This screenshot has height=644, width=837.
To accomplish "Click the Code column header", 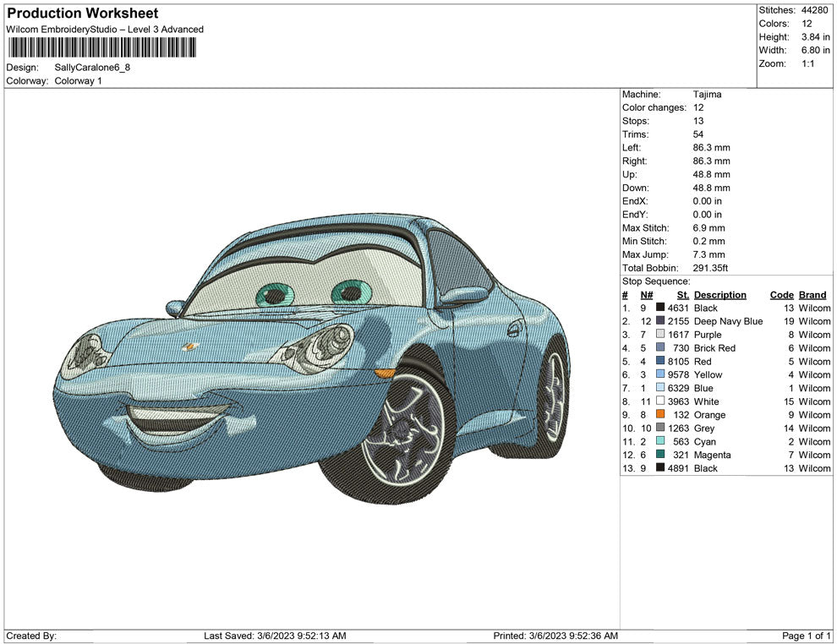I will [x=781, y=295].
